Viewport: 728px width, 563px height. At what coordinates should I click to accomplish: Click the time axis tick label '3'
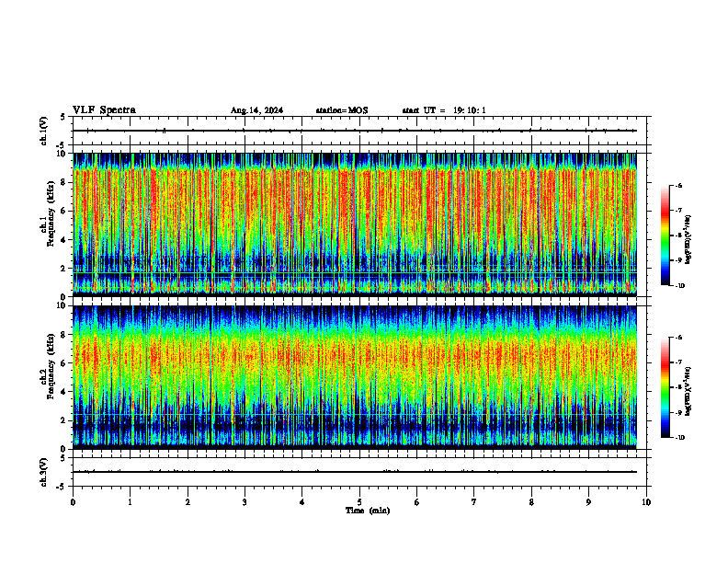[x=245, y=502]
